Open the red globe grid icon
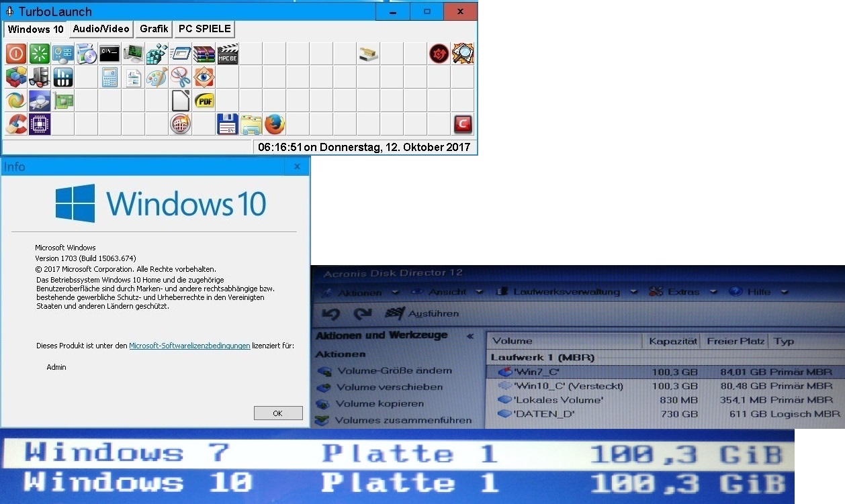The image size is (845, 504). 180,124
